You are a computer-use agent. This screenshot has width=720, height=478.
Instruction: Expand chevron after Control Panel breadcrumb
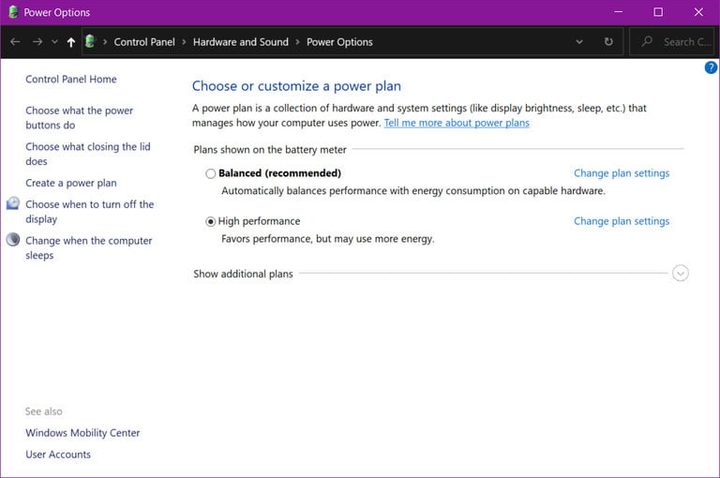click(x=184, y=42)
